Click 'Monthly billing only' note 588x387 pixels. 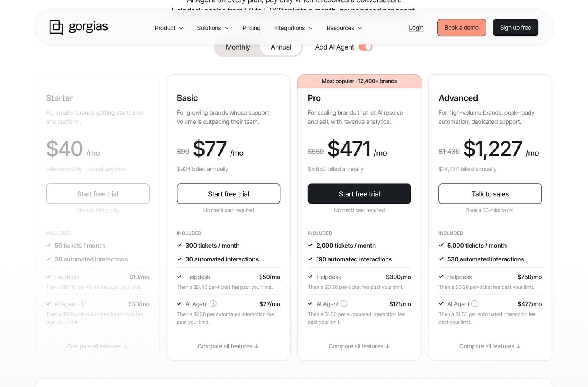click(97, 210)
